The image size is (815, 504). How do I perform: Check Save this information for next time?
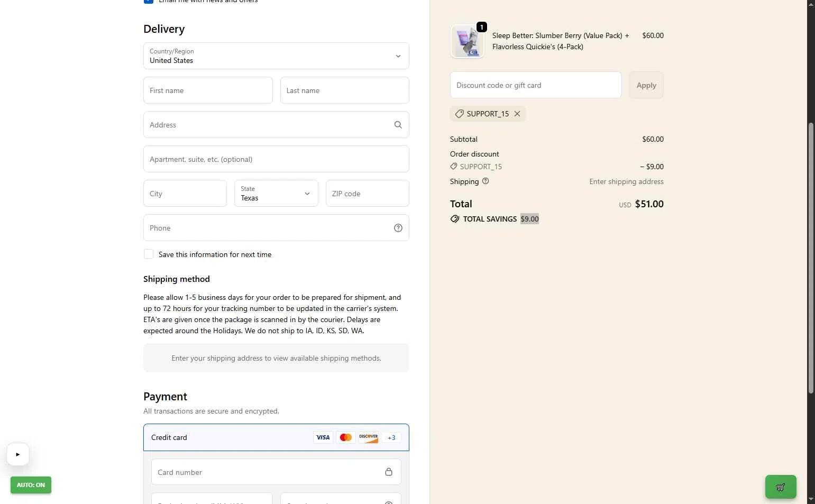(149, 254)
